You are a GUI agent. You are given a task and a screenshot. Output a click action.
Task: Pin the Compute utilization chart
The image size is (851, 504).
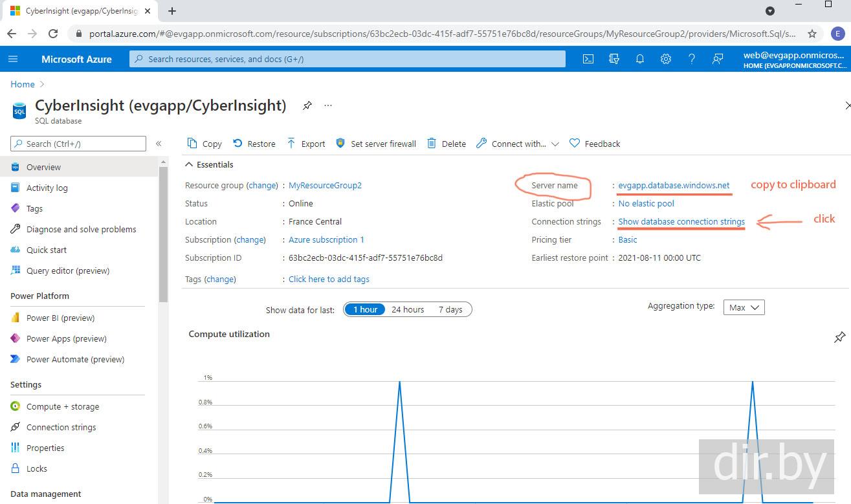coord(839,337)
